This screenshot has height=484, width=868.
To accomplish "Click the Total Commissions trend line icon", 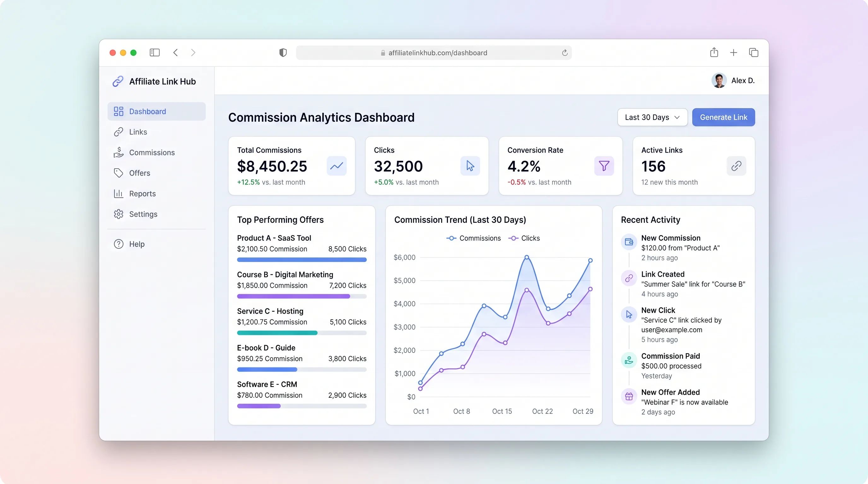I will pos(337,166).
